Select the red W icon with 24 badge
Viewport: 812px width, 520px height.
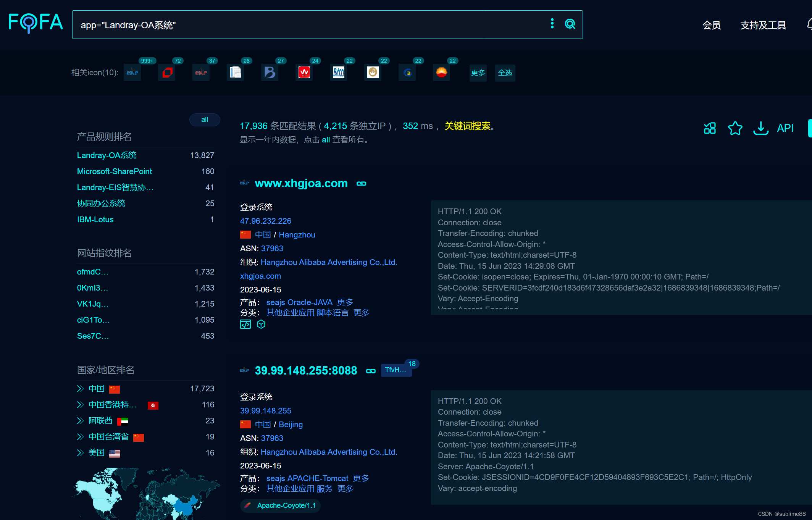(304, 73)
